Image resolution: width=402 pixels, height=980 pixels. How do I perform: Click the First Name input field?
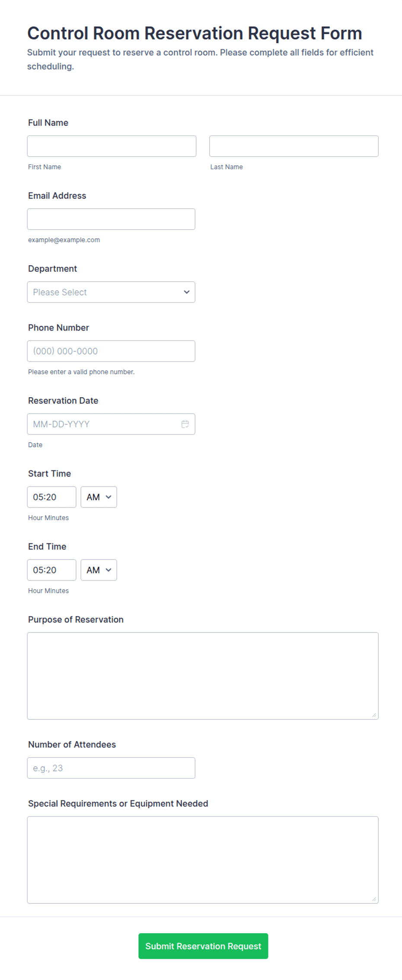pos(112,146)
